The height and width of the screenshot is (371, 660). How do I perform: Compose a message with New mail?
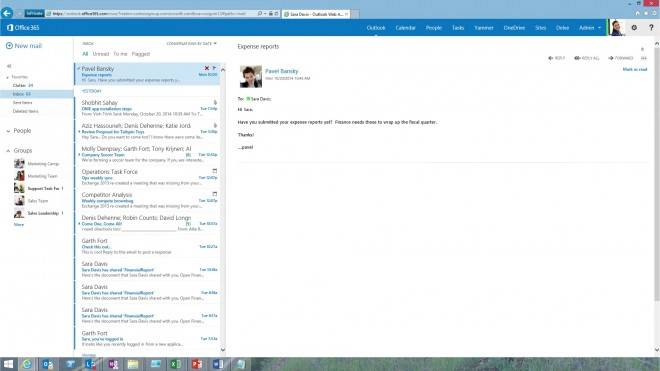[24, 46]
